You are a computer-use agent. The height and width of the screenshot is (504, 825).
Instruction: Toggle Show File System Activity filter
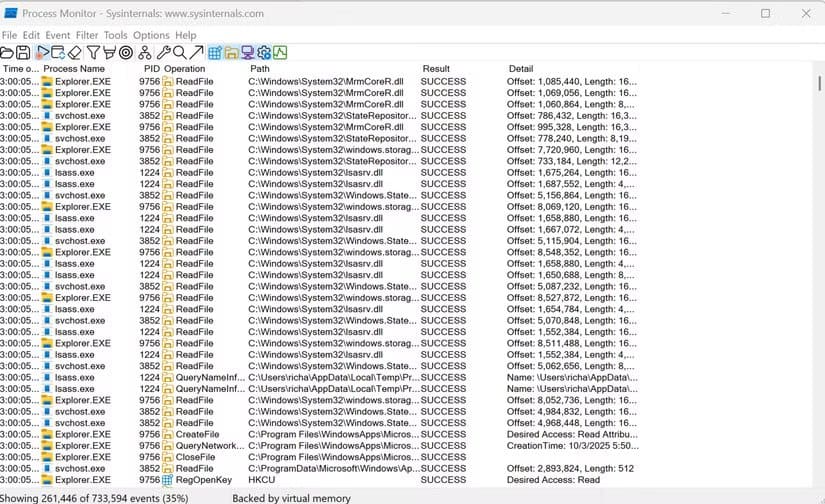(231, 52)
